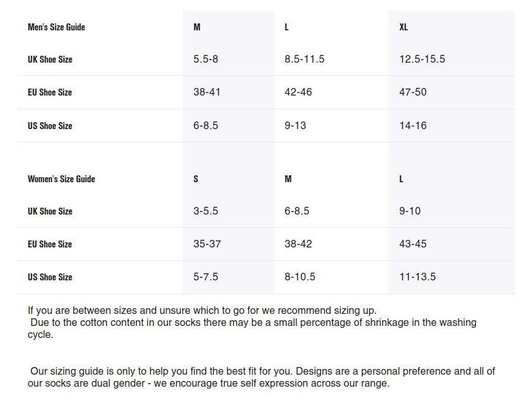Click the 12.5-15.5 UK shoe size cell
532x412 pixels.
(x=422, y=59)
